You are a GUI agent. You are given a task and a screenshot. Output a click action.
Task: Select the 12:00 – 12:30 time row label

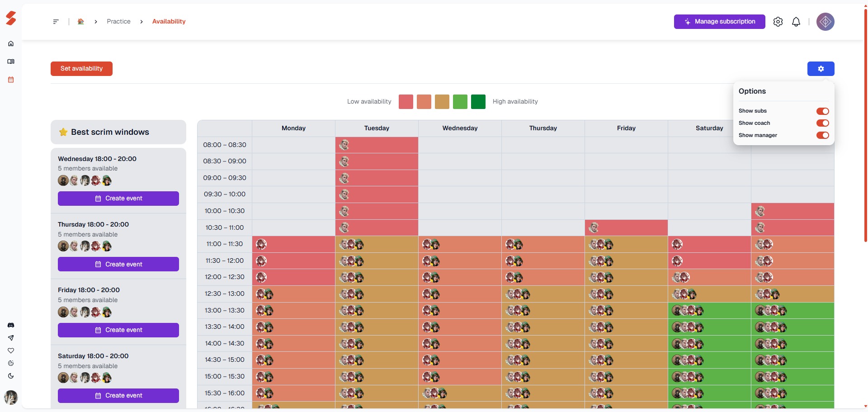pos(225,277)
